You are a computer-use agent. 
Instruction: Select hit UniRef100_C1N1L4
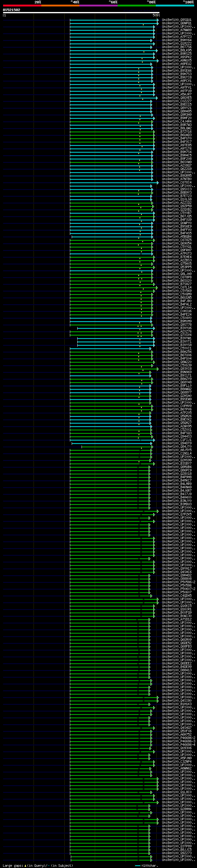click(x=177, y=453)
